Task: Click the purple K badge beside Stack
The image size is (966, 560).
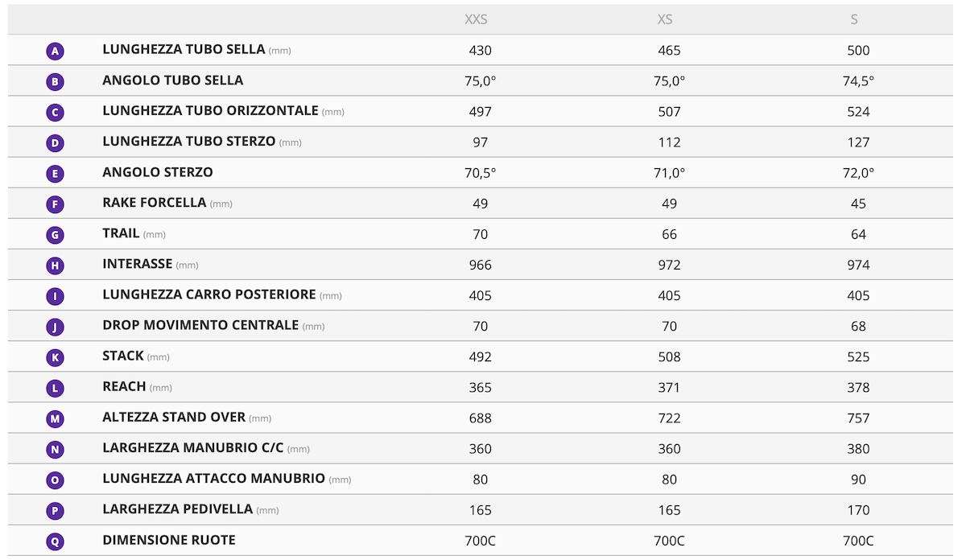Action: 55,357
